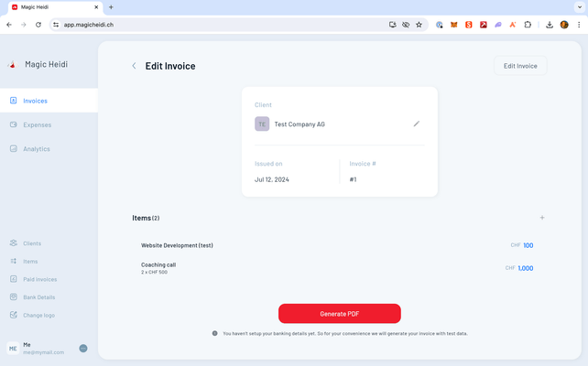This screenshot has width=588, height=366.
Task: Add an item with the plus icon
Action: [x=542, y=218]
